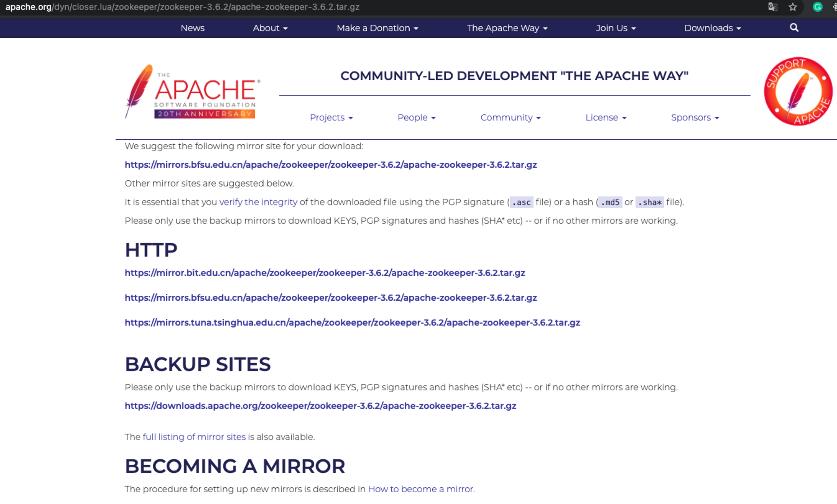Click the mirrors.tuna.tsinghua.edu.cn download link

(x=352, y=322)
